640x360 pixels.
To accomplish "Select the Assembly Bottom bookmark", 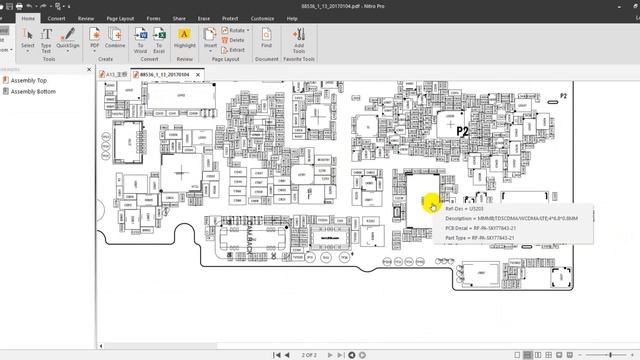I will pyautogui.click(x=29, y=91).
